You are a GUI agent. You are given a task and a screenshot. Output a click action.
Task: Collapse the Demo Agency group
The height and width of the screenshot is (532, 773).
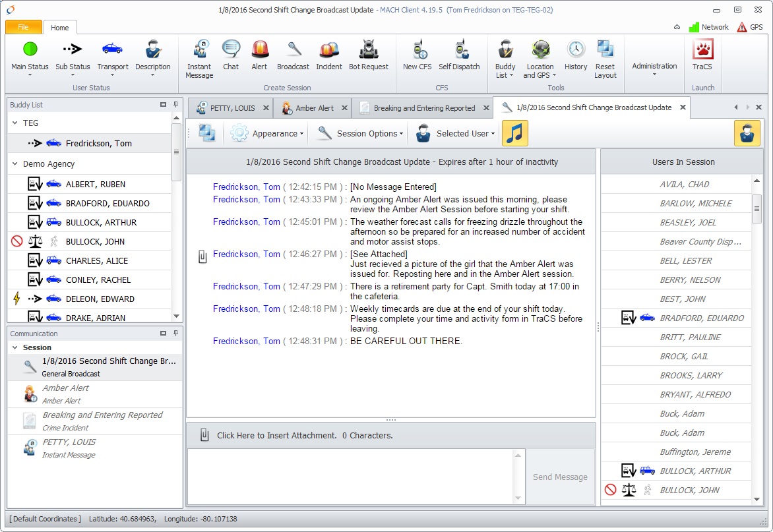[x=15, y=164]
